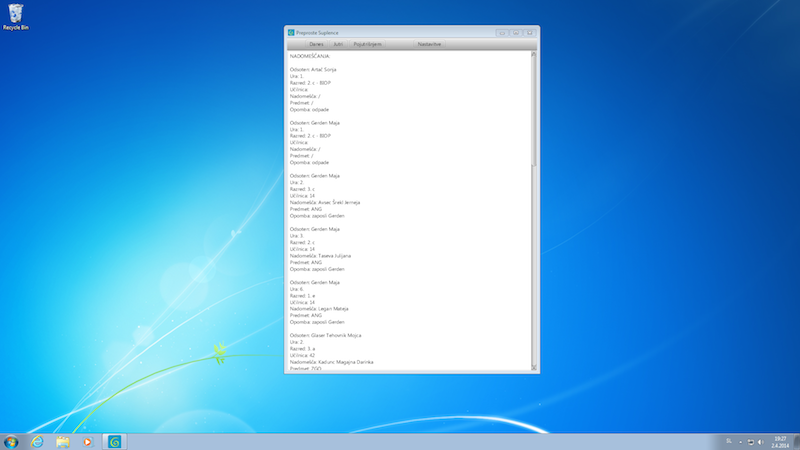Open the taskbar clock and date
Image resolution: width=800 pixels, height=450 pixels.
780,441
